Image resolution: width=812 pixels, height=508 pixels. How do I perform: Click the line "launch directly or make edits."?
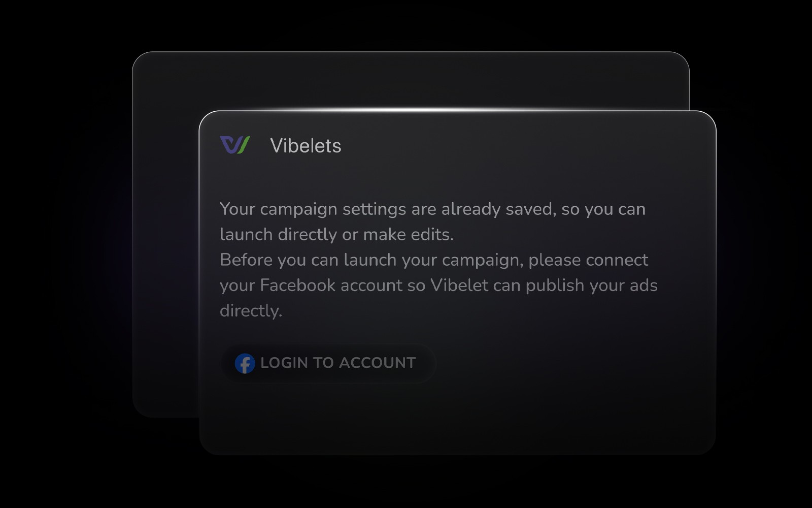pos(336,234)
